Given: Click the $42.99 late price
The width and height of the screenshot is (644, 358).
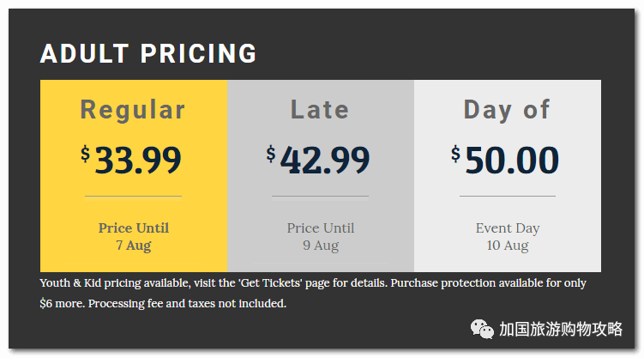Looking at the screenshot, I should tap(318, 160).
